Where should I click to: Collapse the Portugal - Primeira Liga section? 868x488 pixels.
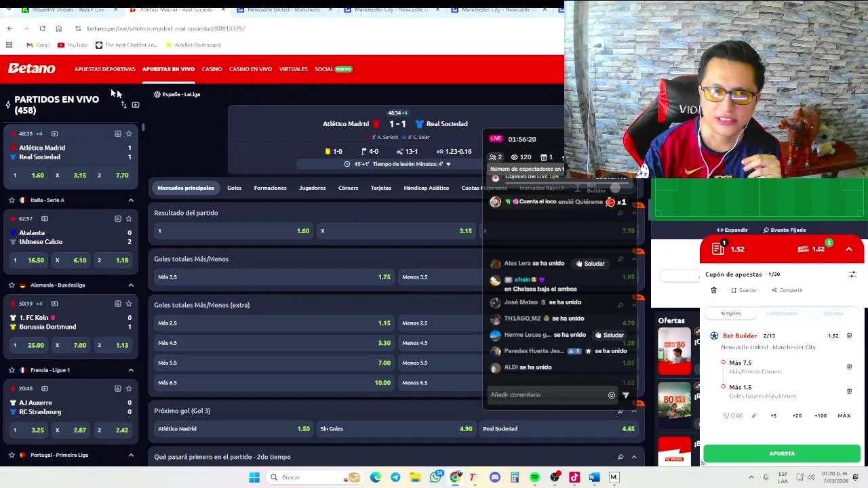pos(131,455)
